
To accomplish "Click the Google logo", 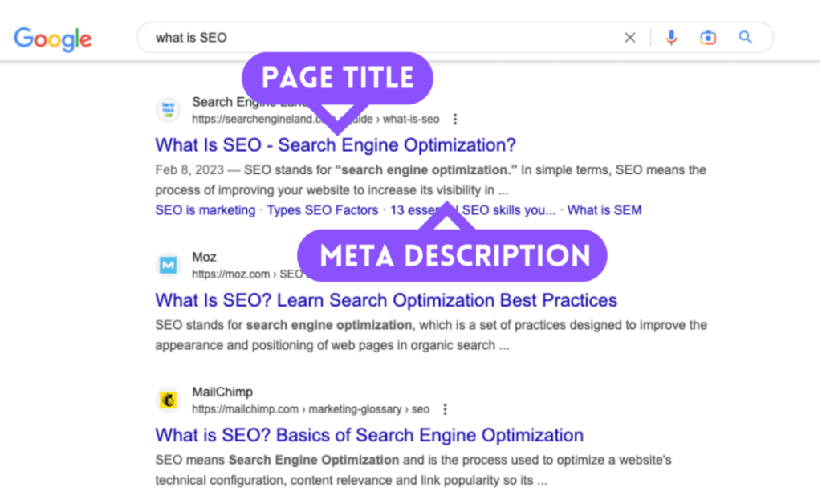I will coord(53,38).
